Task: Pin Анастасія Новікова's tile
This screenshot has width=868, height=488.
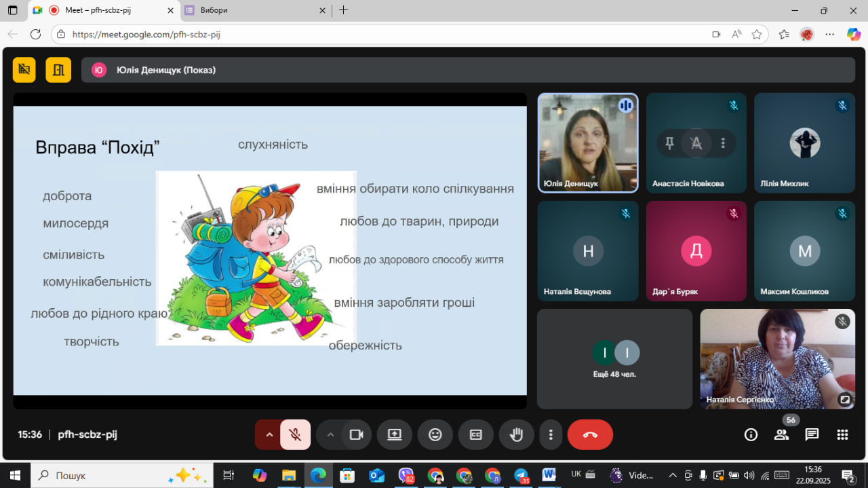Action: 669,143
